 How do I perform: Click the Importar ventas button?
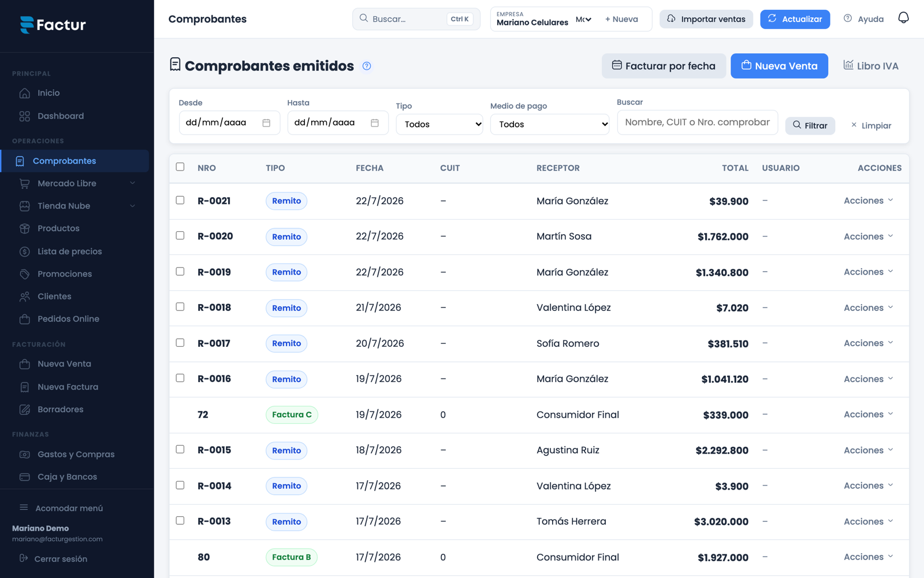pos(706,19)
